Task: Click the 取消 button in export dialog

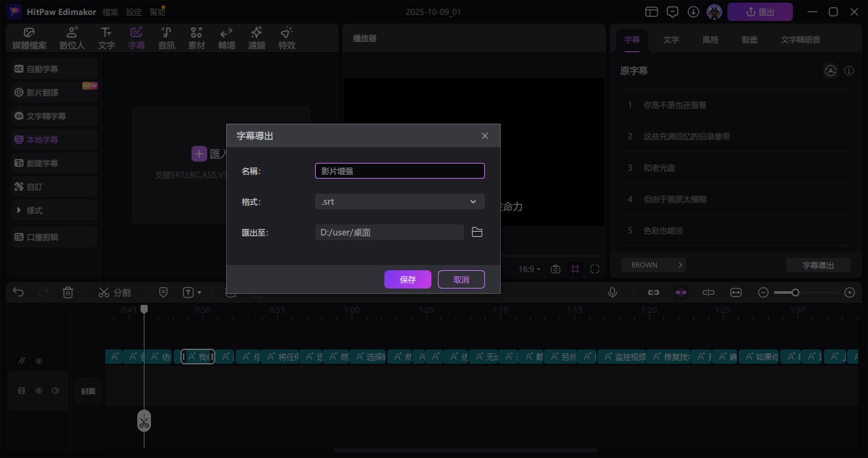Action: (x=461, y=279)
